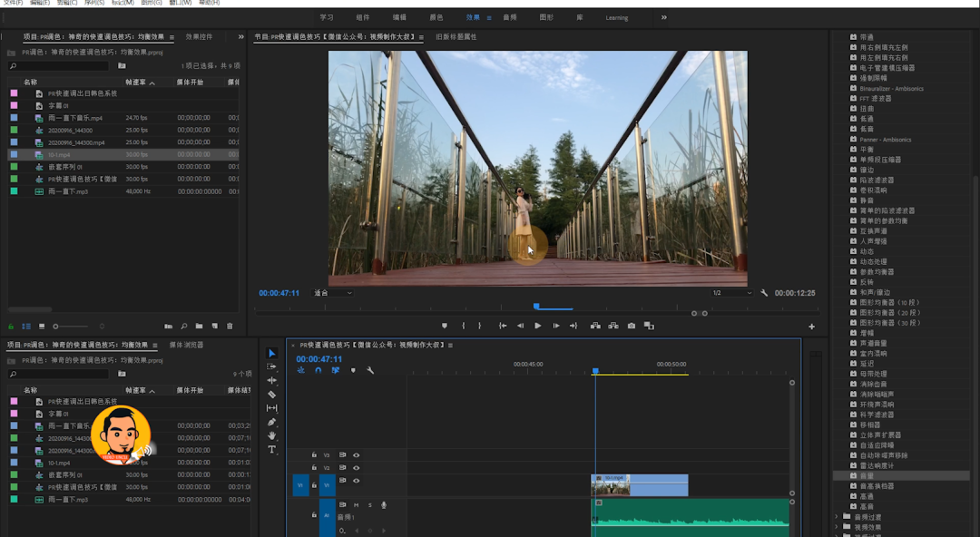This screenshot has width=980, height=537.
Task: Solo audio track A1
Action: click(x=369, y=505)
